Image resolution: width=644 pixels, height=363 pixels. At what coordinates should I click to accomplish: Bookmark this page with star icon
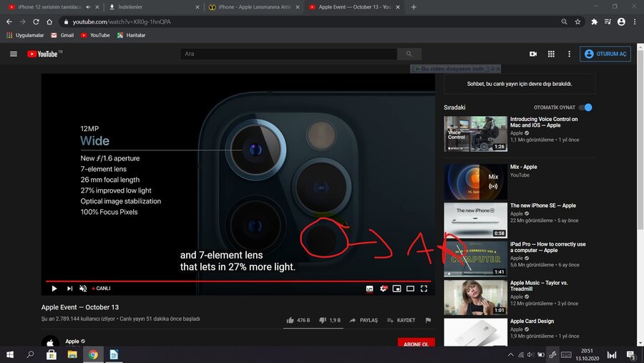[577, 21]
